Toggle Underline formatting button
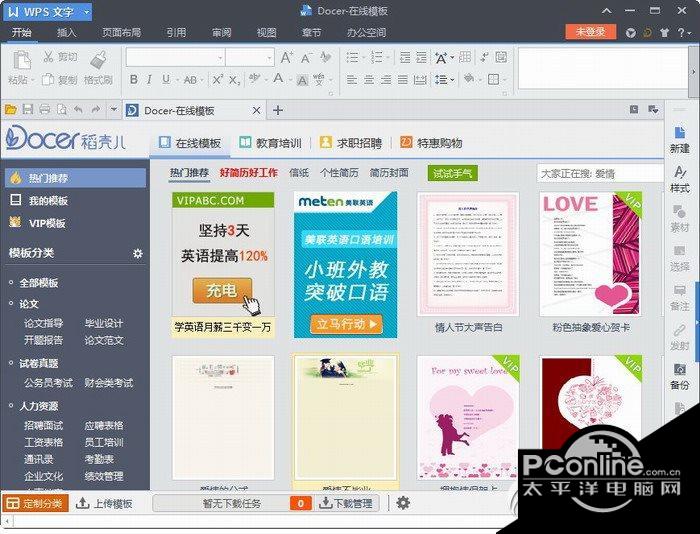 tap(166, 80)
